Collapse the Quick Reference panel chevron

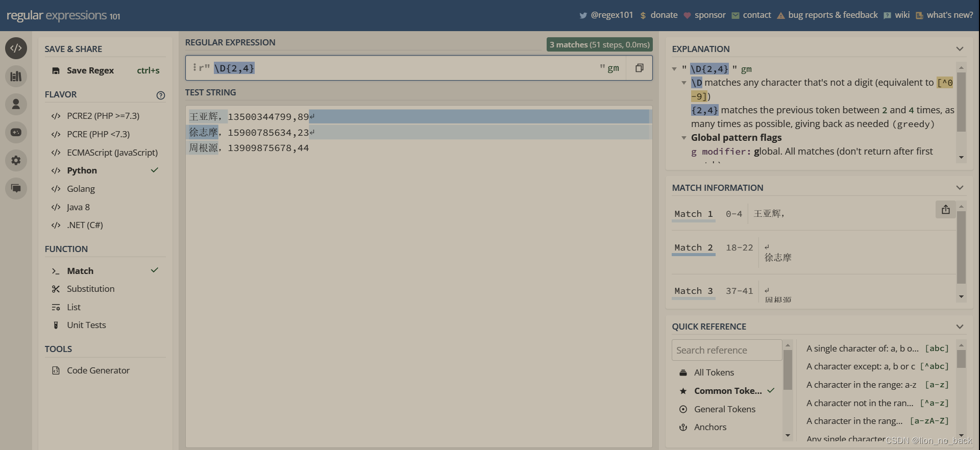[960, 327]
